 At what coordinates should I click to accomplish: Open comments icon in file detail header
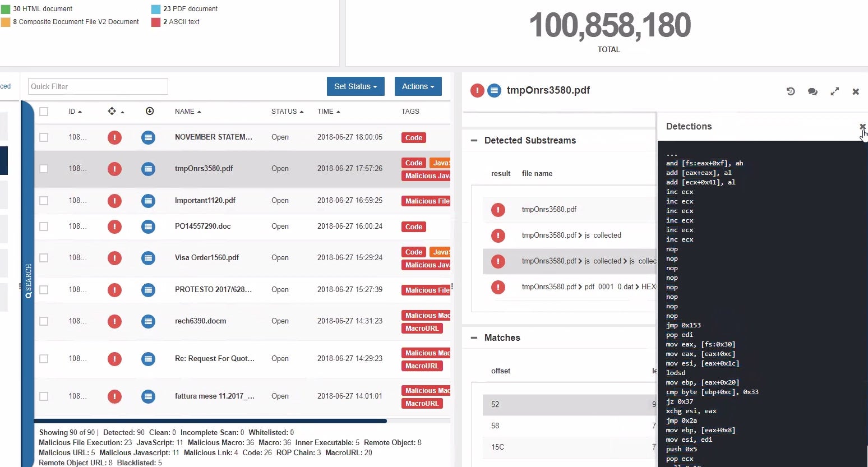coord(812,91)
